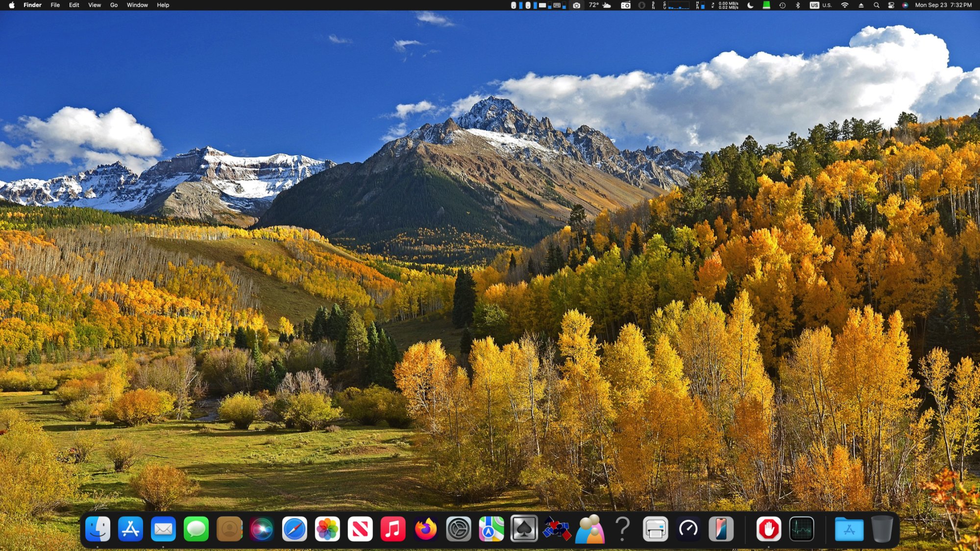Viewport: 980px width, 551px height.
Task: Open Safari from the Dock
Action: pos(294,529)
